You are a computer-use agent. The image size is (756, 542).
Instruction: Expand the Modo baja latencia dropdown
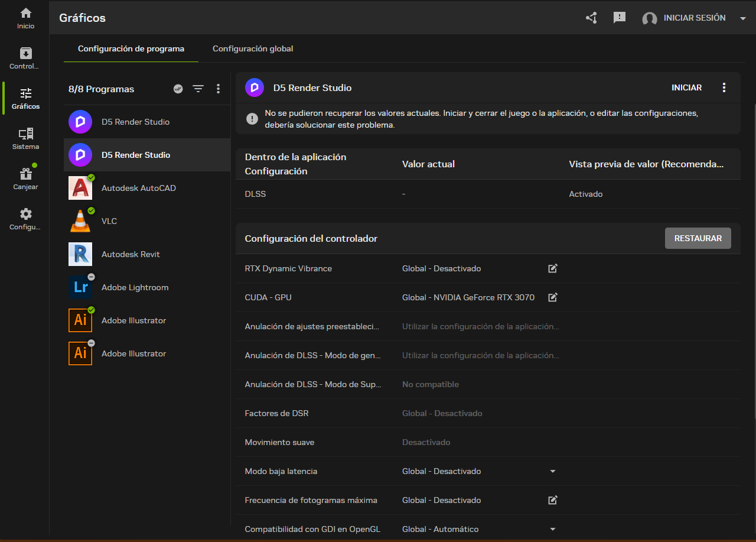pos(553,471)
